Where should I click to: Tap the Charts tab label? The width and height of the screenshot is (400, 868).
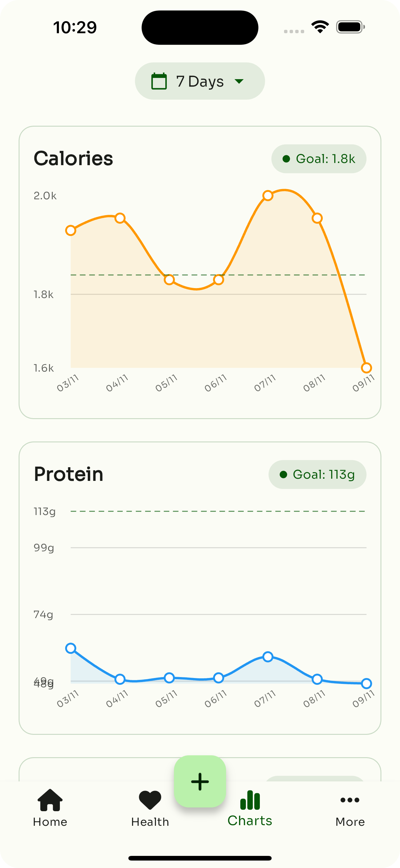click(x=250, y=821)
